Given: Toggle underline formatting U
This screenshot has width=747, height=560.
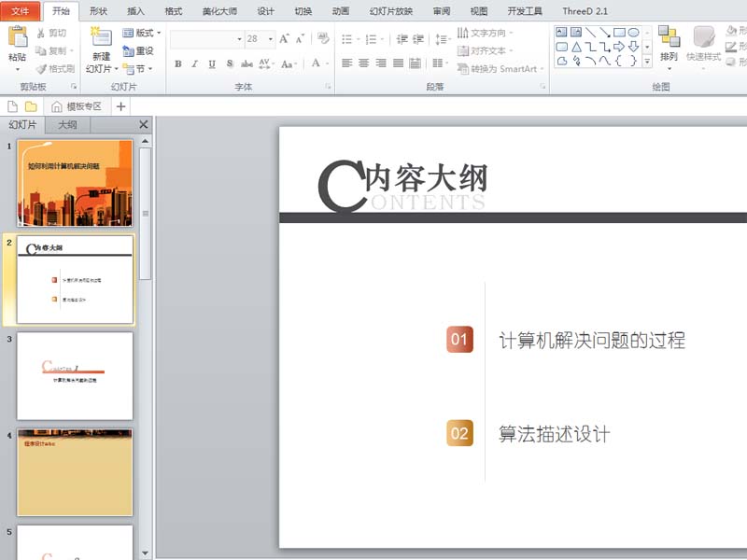Looking at the screenshot, I should pos(212,63).
